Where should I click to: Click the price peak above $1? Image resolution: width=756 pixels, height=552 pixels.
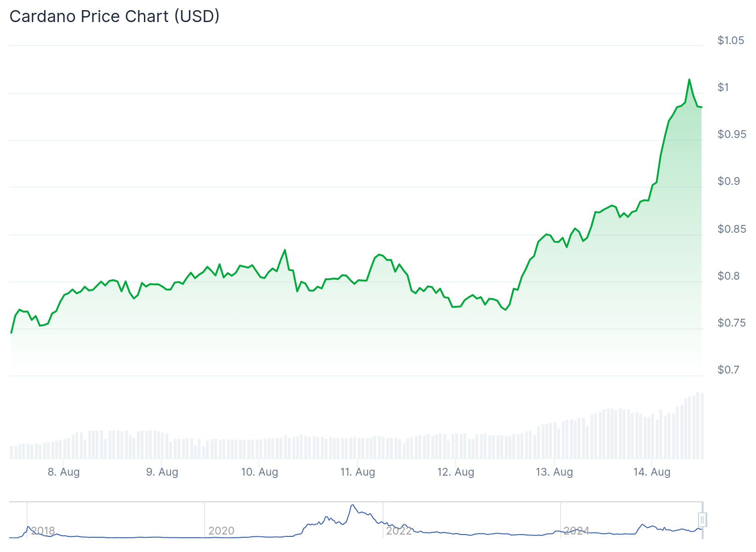689,80
